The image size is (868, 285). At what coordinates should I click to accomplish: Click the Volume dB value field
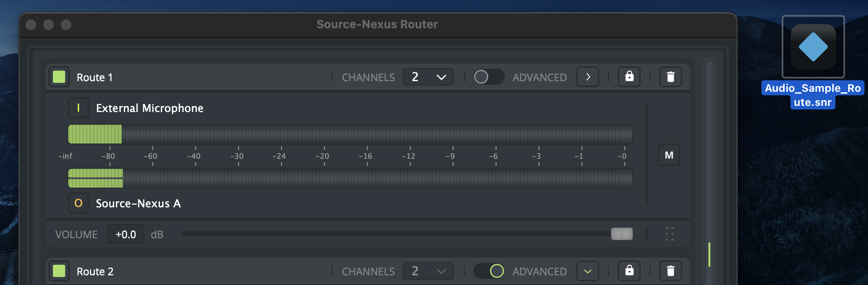[126, 234]
